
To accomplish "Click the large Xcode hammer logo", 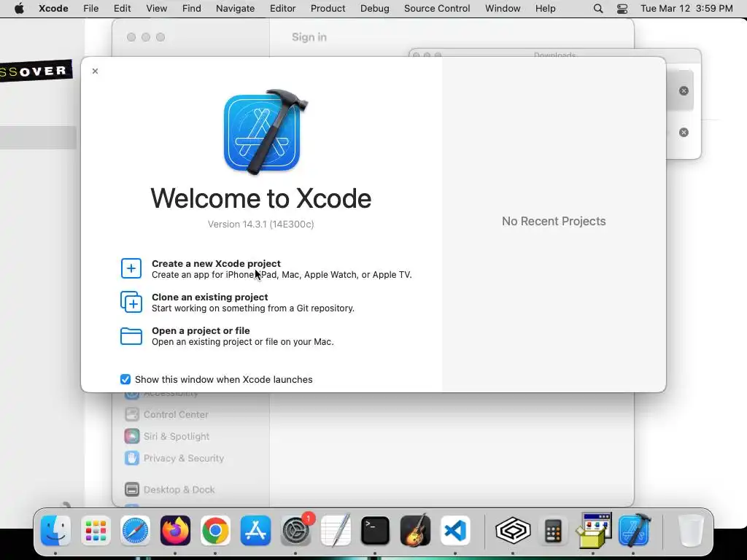I will (266, 132).
